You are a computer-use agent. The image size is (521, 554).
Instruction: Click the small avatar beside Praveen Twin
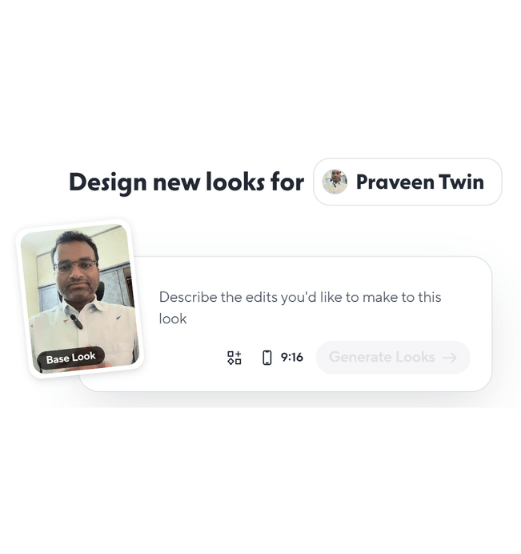[334, 182]
